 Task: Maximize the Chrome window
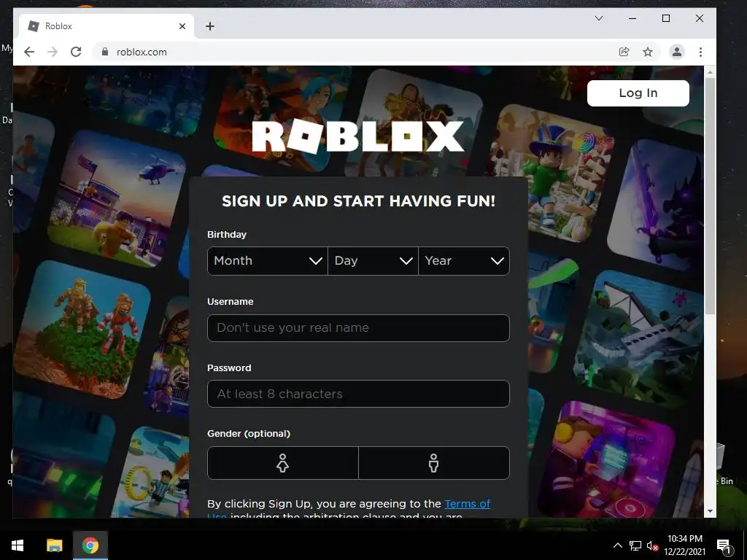point(666,18)
